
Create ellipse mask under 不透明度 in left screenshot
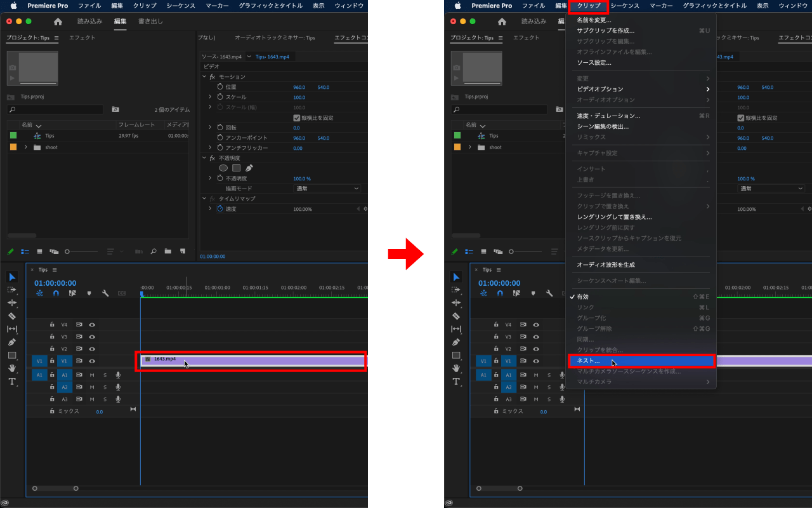pos(223,168)
